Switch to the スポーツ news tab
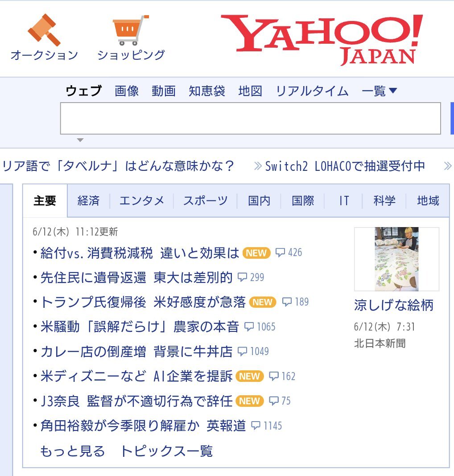The image size is (454, 476). (x=206, y=201)
